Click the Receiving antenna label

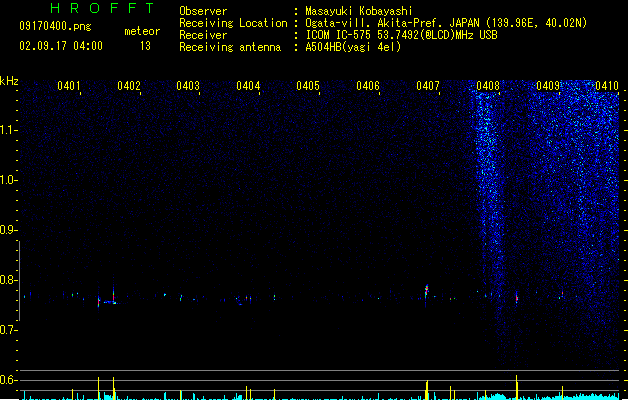click(x=230, y=47)
